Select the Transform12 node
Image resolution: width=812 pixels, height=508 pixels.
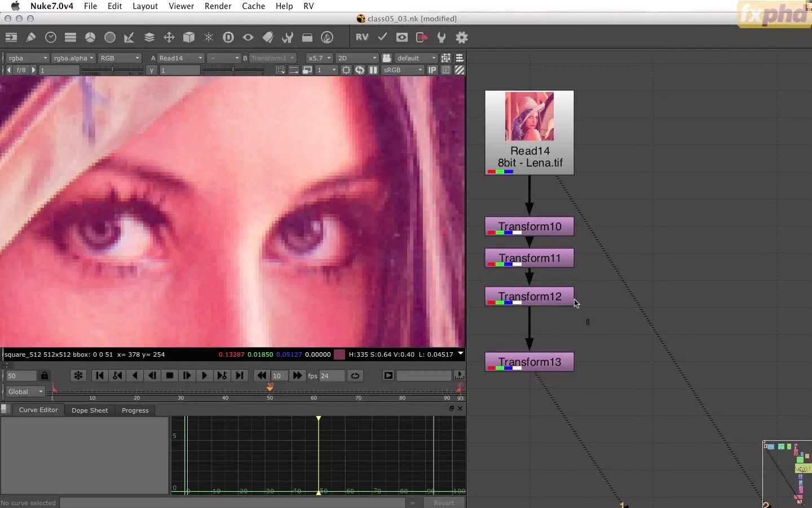pos(529,297)
